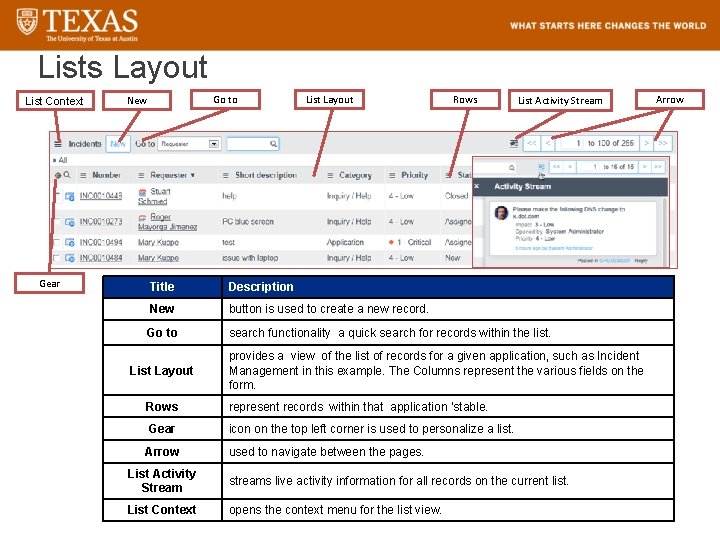Viewport: 720px width, 540px height.
Task: Close the Activity Stream panel with X
Action: coord(477,186)
